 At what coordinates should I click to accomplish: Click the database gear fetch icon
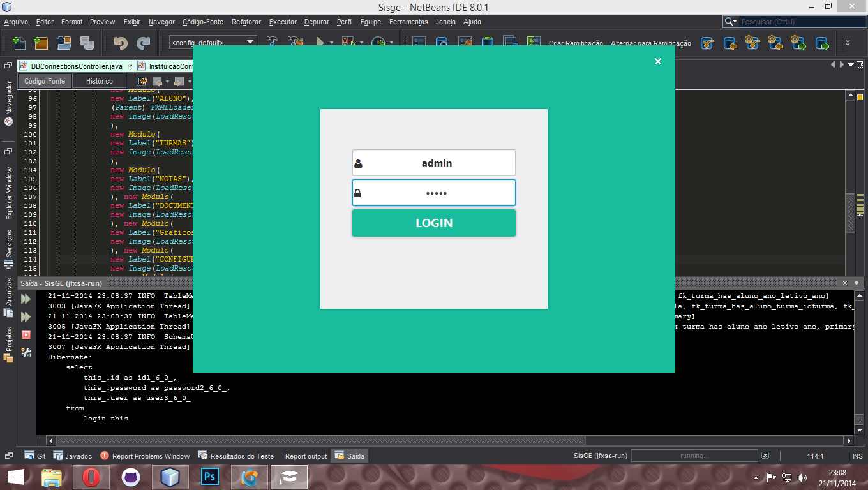coord(752,43)
